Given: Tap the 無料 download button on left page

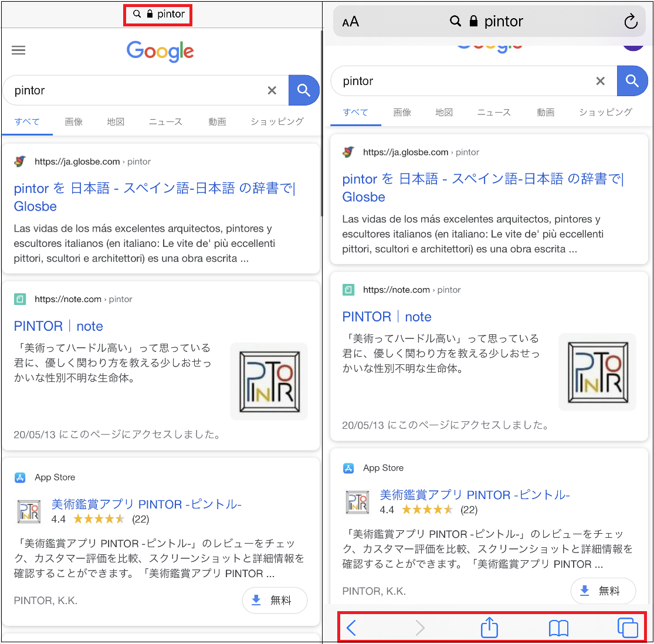Looking at the screenshot, I should [275, 600].
